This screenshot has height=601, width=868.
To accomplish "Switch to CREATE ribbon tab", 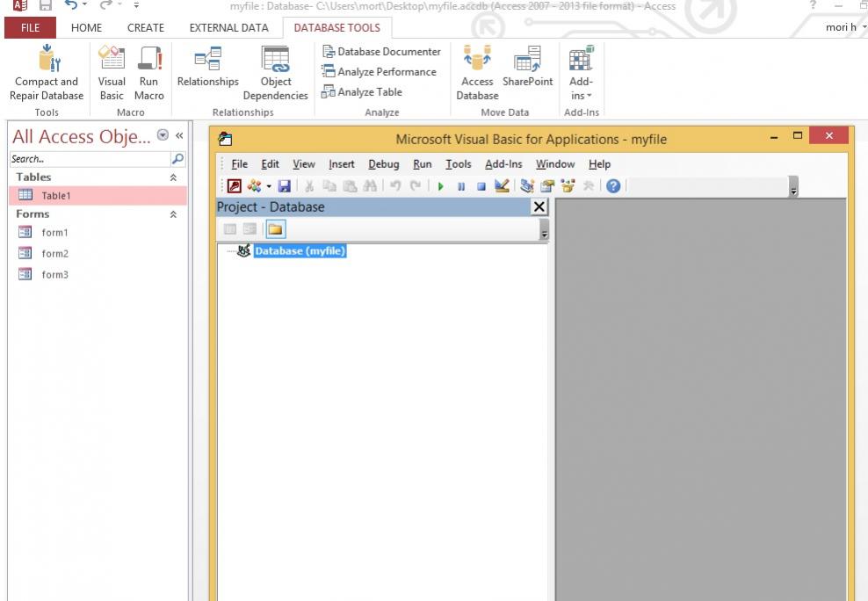I will [146, 27].
